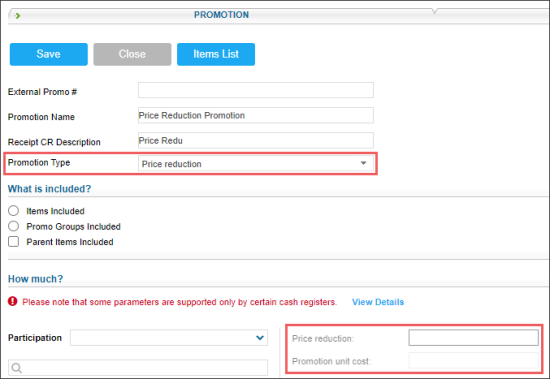Select the Promotion unit cost field
Image resolution: width=550 pixels, height=379 pixels.
click(x=474, y=360)
